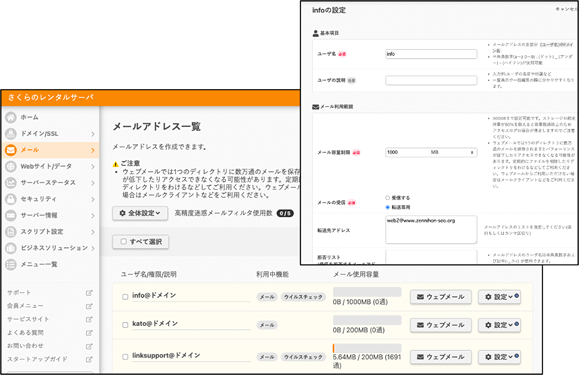Click usage bar for info@ドメイン
Screen dimensions: 579x375
(367, 292)
